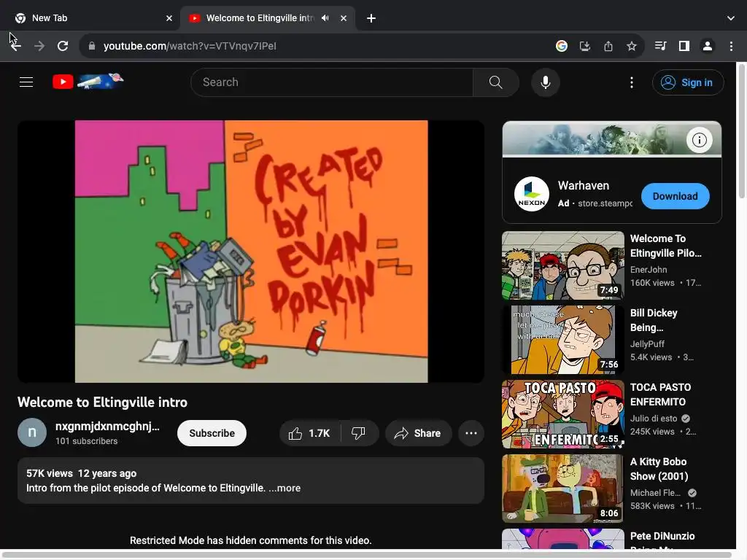Click the vertical page scrollbar

pyautogui.click(x=742, y=131)
